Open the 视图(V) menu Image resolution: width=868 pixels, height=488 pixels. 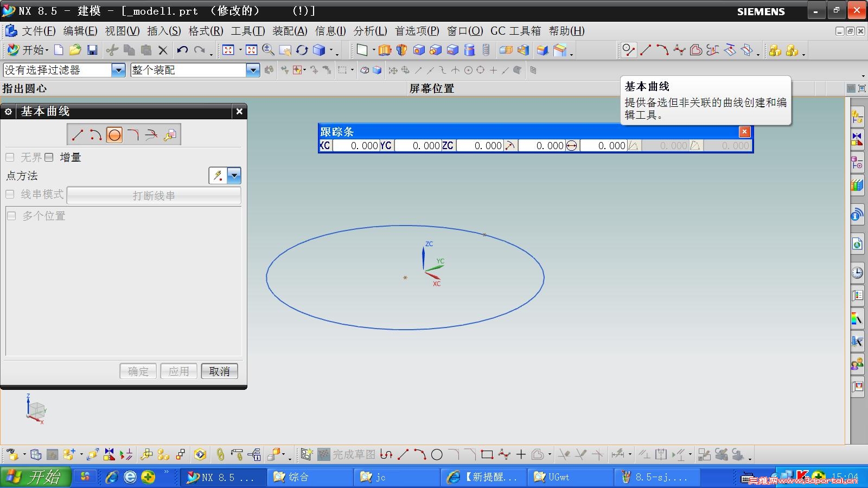click(122, 31)
